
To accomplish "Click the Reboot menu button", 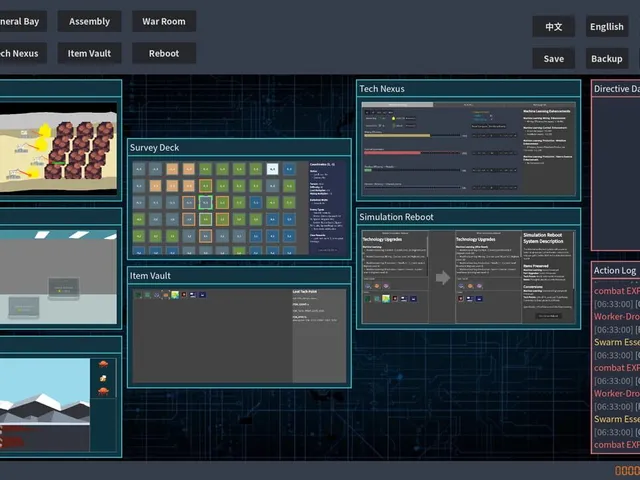I will click(164, 53).
